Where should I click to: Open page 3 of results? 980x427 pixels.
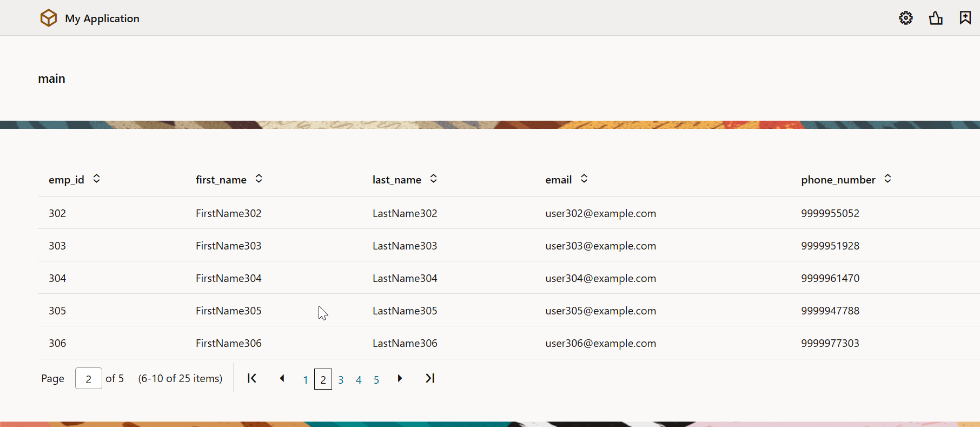[x=341, y=380]
